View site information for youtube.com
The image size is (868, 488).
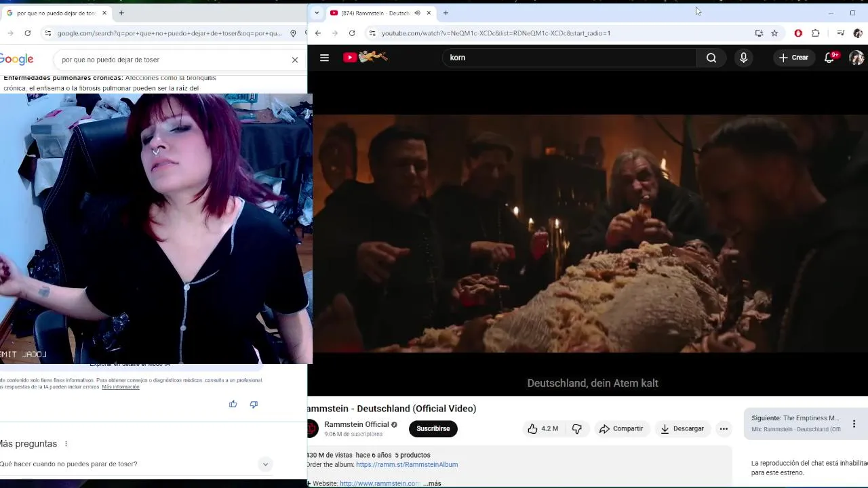click(x=372, y=33)
